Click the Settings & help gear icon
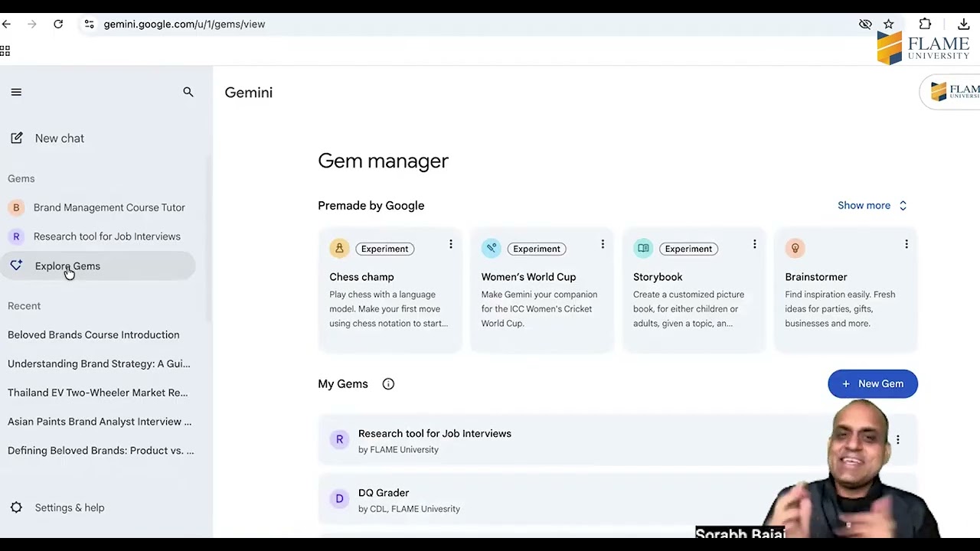Image resolution: width=980 pixels, height=551 pixels. 16,507
